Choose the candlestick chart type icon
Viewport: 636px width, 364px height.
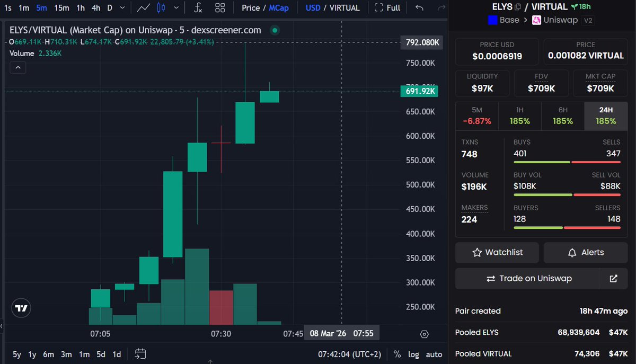(x=162, y=8)
